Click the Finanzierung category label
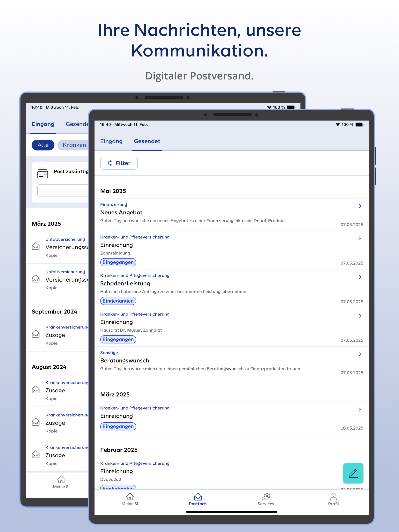This screenshot has width=399, height=532. 113,205
